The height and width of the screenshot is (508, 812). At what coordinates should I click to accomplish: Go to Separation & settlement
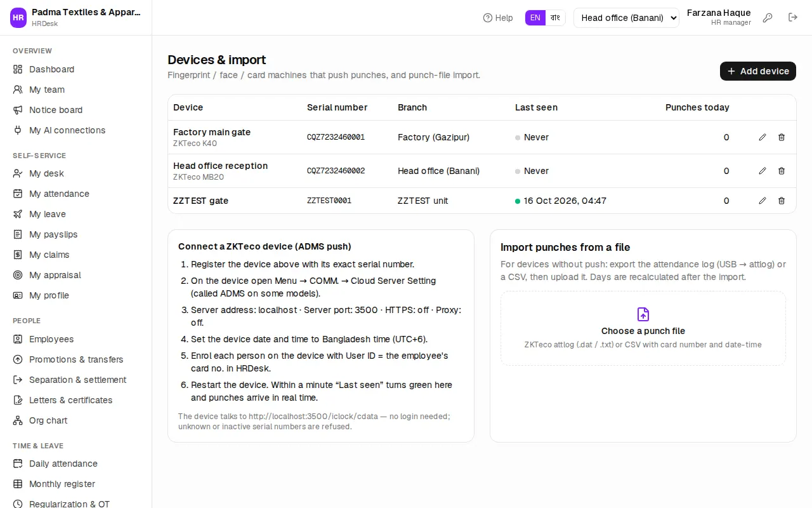pyautogui.click(x=76, y=380)
